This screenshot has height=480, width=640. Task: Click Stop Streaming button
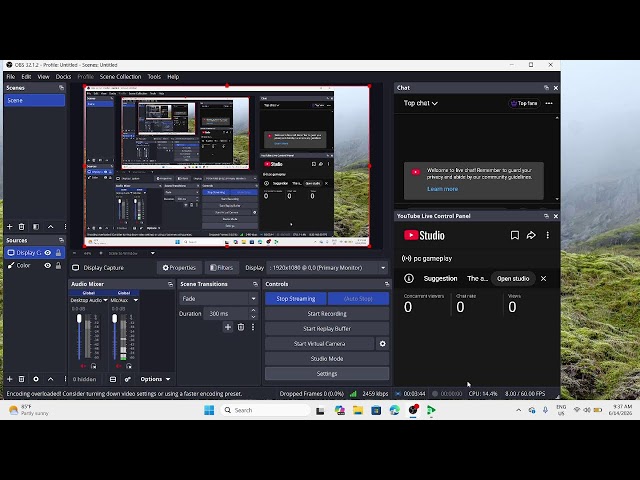pyautogui.click(x=296, y=299)
